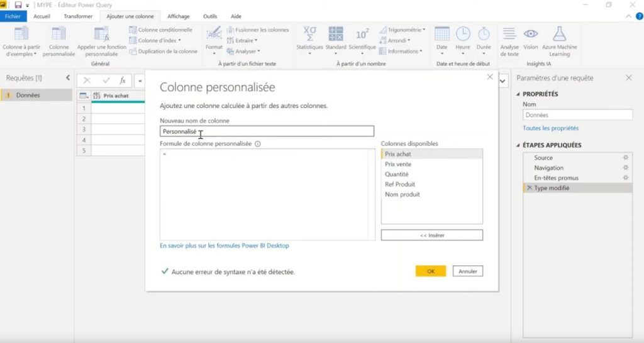644x343 pixels.
Task: Confirm formula with checkmark icon
Action: [x=106, y=81]
